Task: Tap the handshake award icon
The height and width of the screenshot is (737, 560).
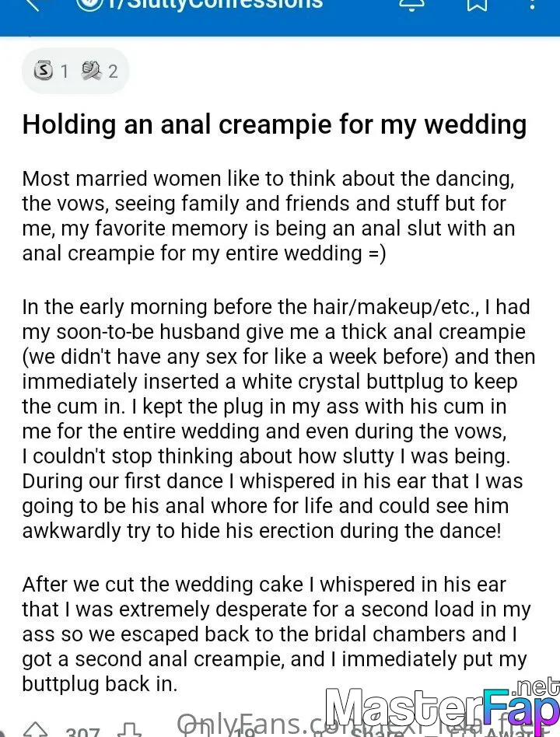Action: point(91,71)
